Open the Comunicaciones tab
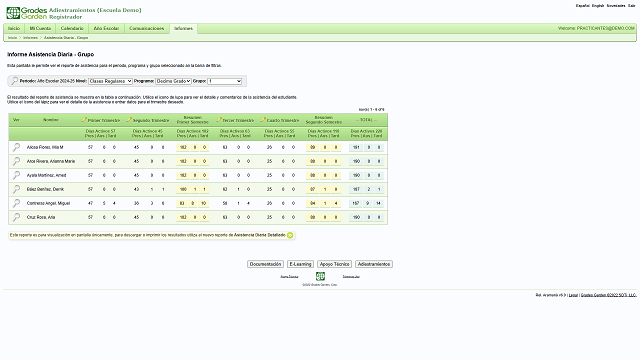The image size is (640, 360). click(147, 28)
